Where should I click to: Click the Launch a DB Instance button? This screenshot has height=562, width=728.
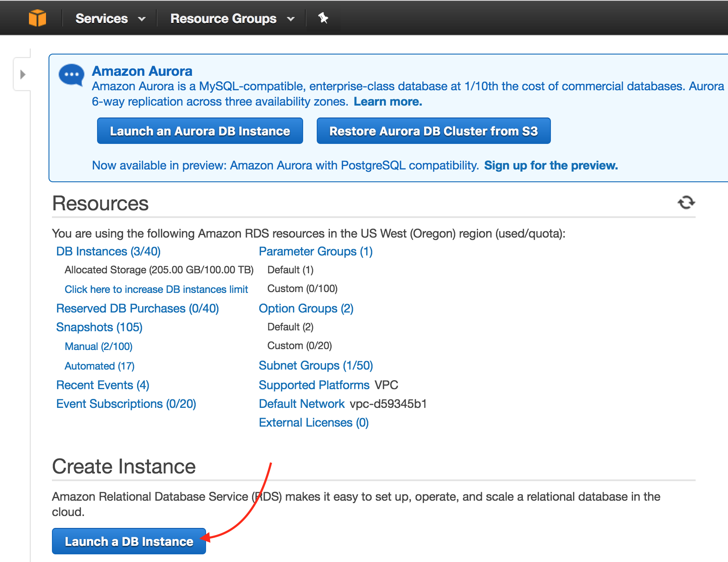tap(129, 541)
